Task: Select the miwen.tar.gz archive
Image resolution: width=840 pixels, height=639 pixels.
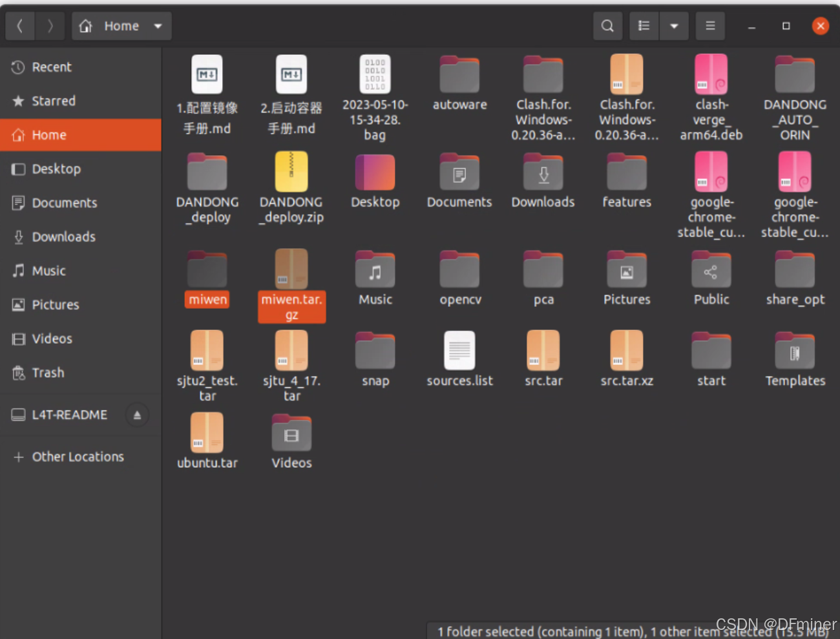Action: [x=291, y=286]
